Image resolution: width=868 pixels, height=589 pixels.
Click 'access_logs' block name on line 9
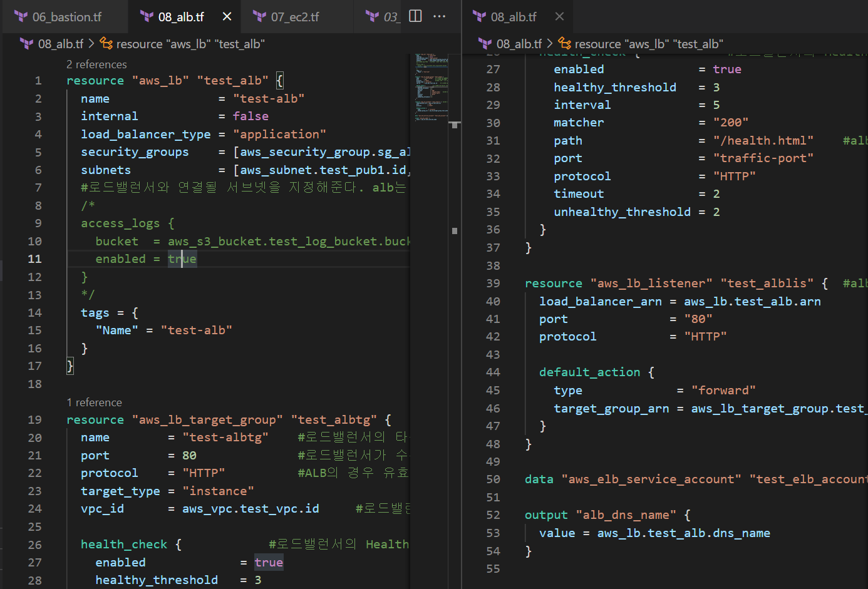120,223
